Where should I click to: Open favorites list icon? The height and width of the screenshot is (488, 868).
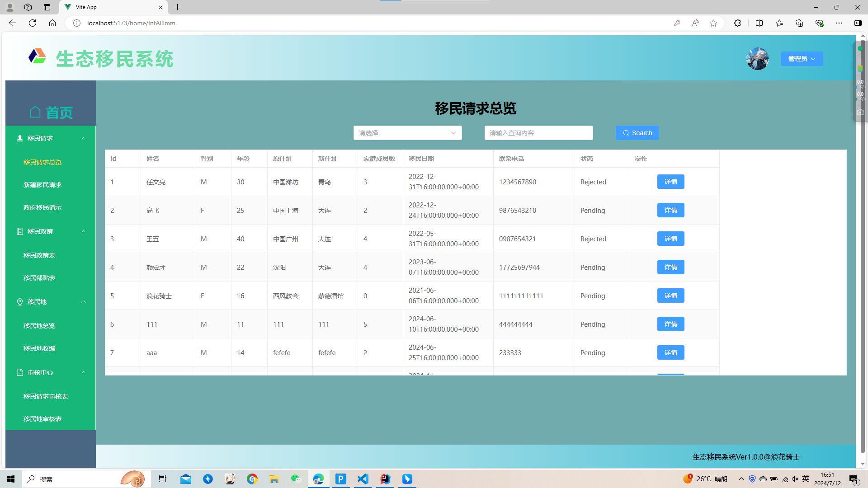[x=779, y=23]
